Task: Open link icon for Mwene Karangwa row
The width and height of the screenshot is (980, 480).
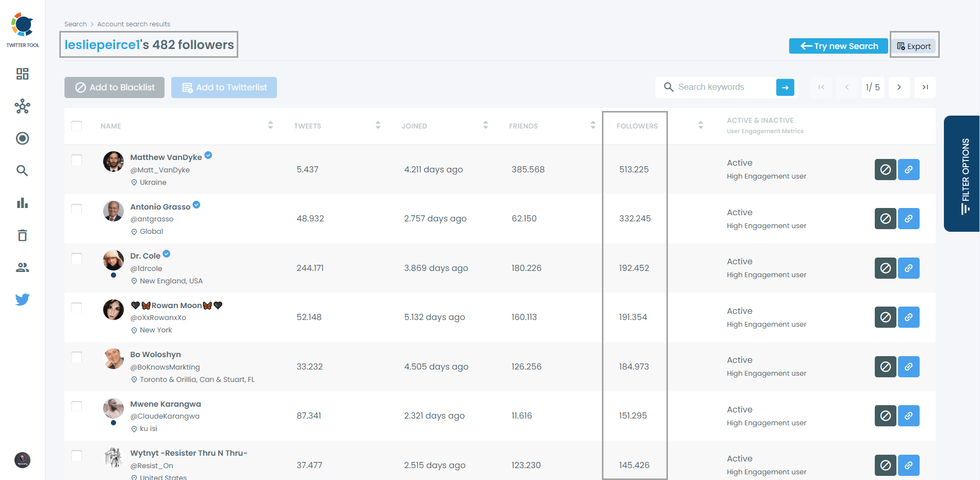Action: (909, 415)
